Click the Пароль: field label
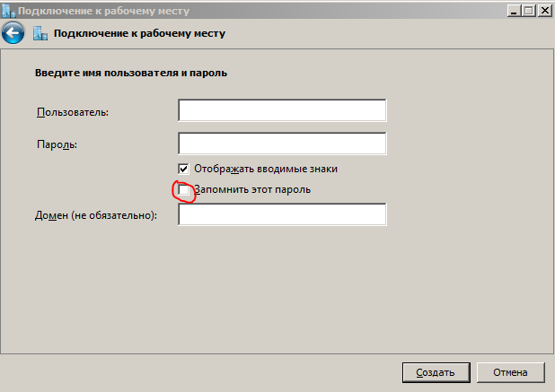Viewport: 555px width, 392px height. click(57, 144)
